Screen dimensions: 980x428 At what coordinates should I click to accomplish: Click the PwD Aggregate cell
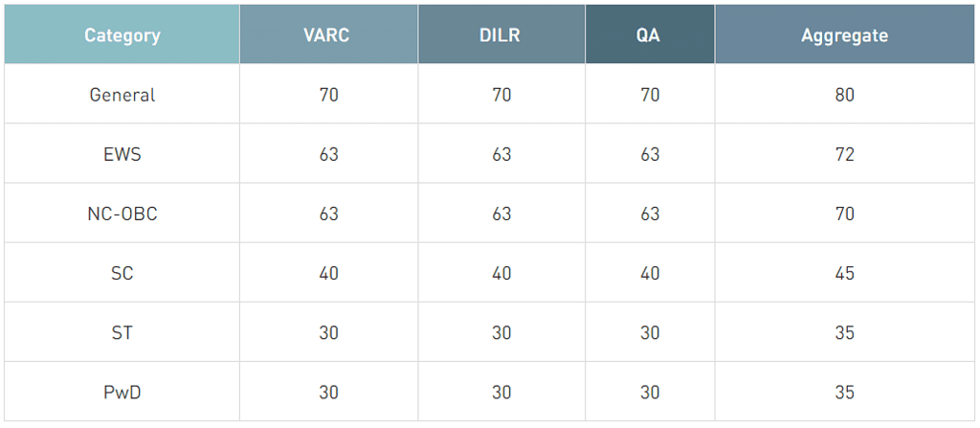point(844,392)
